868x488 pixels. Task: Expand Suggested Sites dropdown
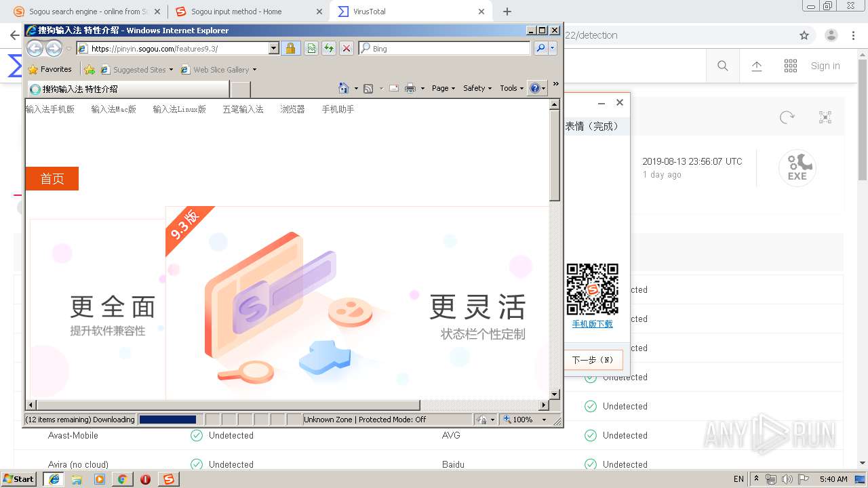(171, 69)
